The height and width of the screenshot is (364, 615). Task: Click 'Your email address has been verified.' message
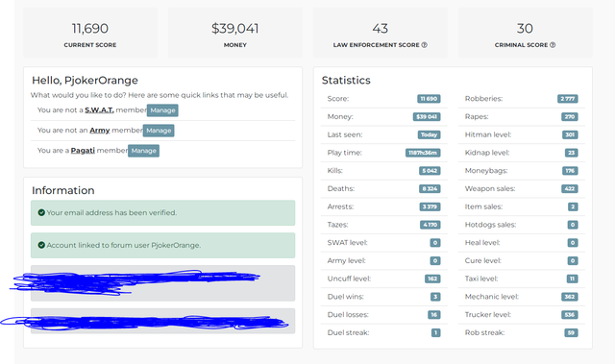(162, 213)
